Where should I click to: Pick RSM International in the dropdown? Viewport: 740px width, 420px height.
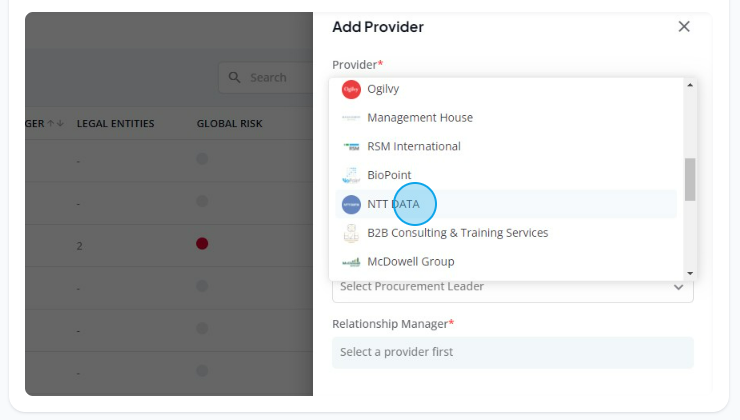(506, 146)
